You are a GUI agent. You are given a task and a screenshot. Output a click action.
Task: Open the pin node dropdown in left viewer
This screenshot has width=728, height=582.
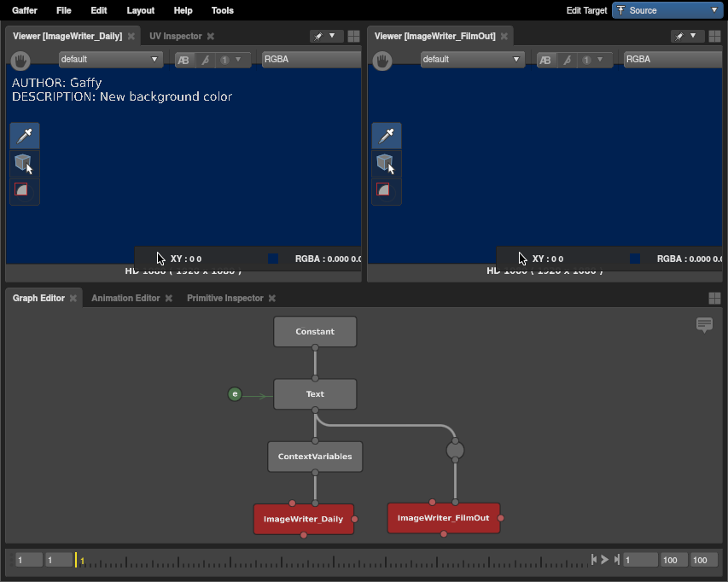coord(325,37)
